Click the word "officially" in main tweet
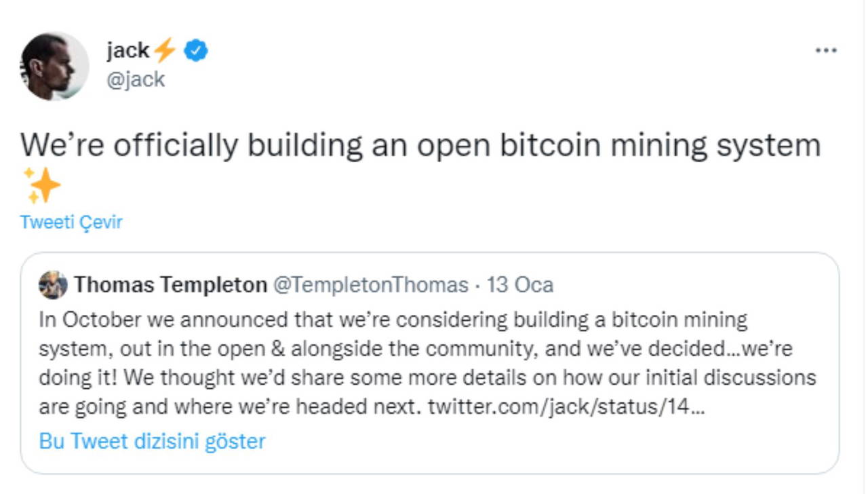The height and width of the screenshot is (494, 868). [x=176, y=145]
